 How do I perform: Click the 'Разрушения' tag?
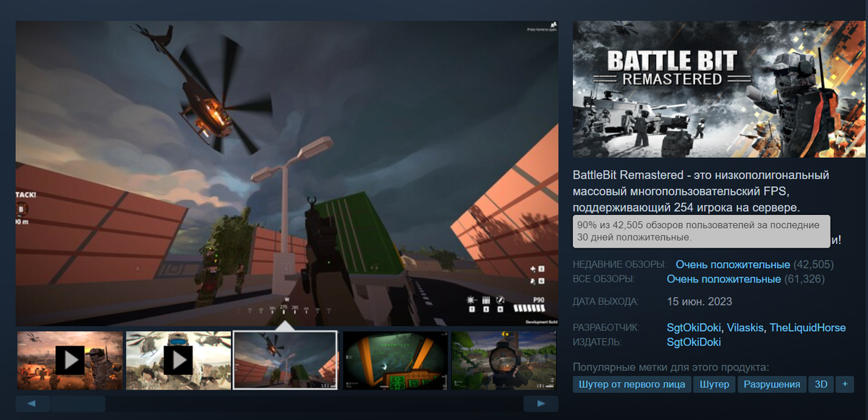(771, 385)
